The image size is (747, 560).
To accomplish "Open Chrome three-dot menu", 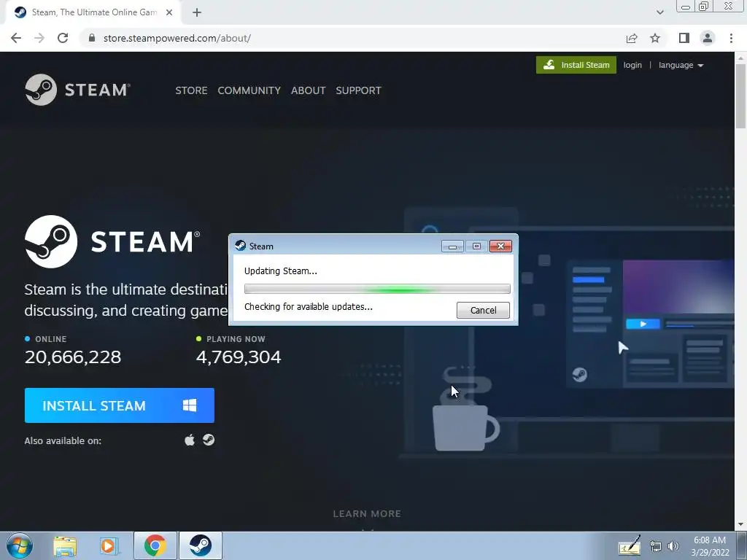I will (x=731, y=38).
